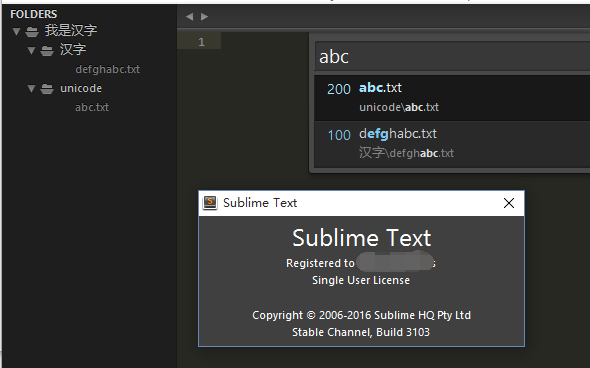This screenshot has height=368, width=590.
Task: Select the 我是汉字 folder label
Action: click(x=71, y=30)
